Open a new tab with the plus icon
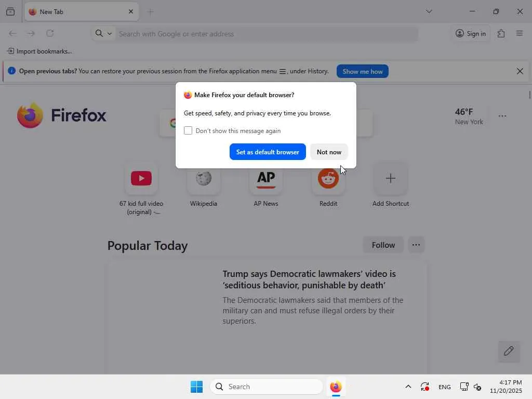Viewport: 532px width, 399px height. [150, 12]
